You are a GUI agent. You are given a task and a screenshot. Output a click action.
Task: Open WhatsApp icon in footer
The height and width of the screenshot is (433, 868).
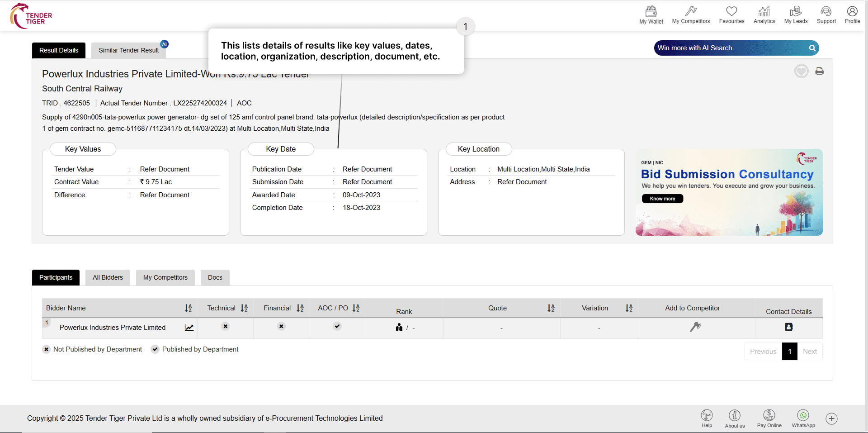click(803, 418)
